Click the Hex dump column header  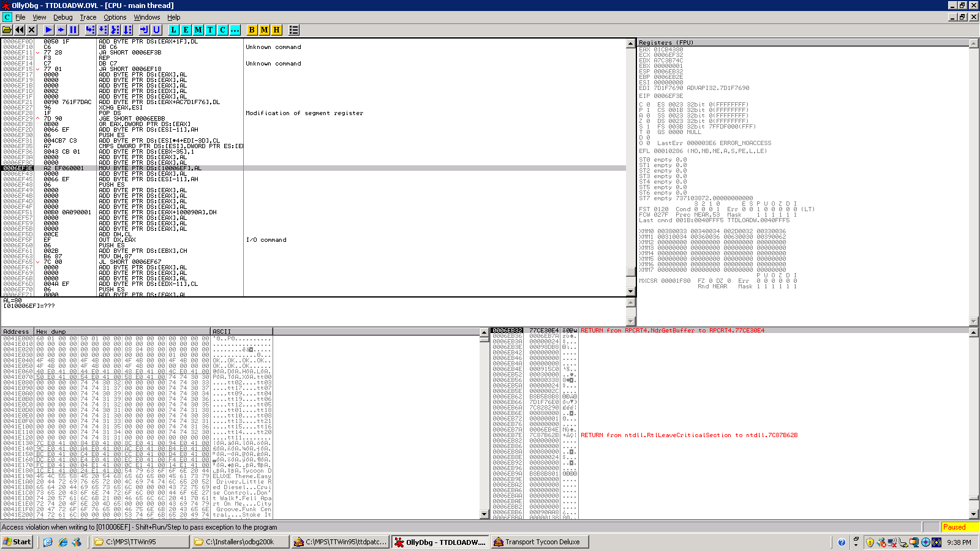click(x=122, y=331)
